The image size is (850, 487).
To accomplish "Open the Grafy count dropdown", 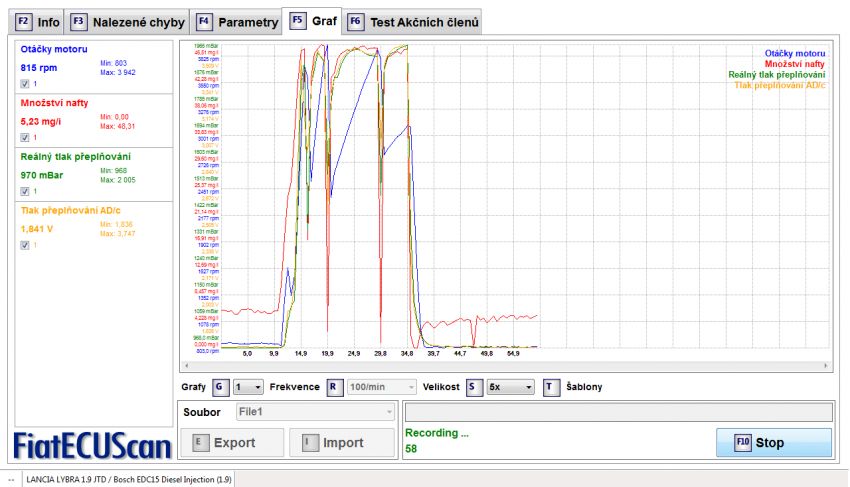I will click(x=247, y=387).
